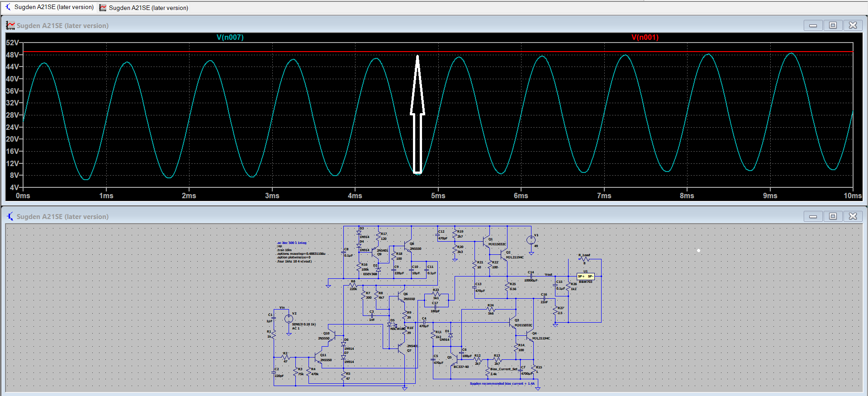The image size is (868, 396).
Task: Close the waveform plot pane
Action: (x=853, y=25)
